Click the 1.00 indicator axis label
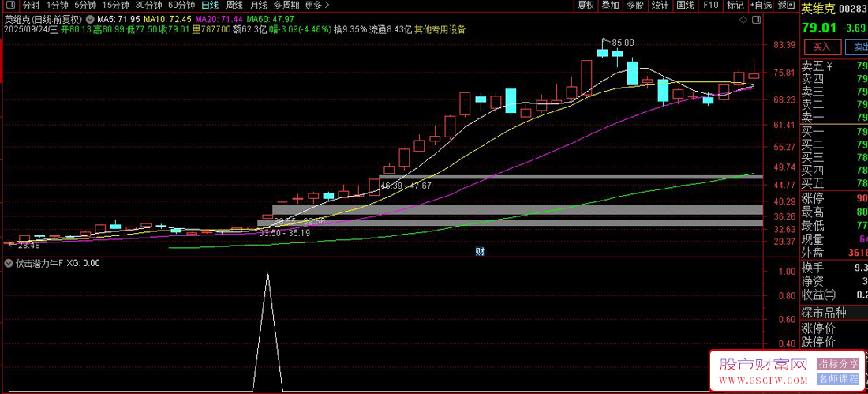 click(x=788, y=272)
